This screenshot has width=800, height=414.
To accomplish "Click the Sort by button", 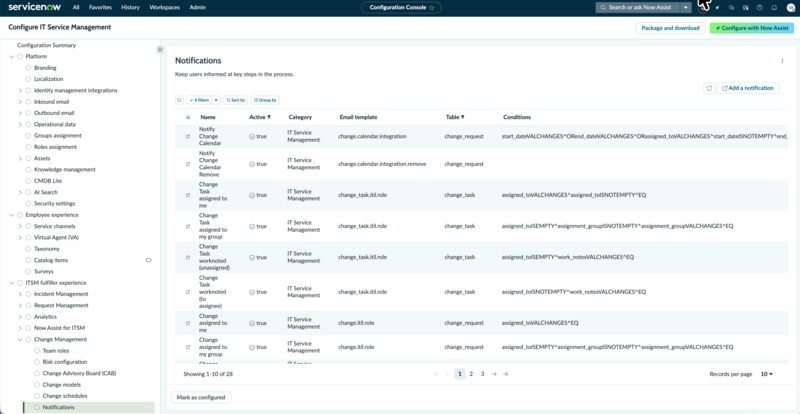I will pyautogui.click(x=236, y=101).
